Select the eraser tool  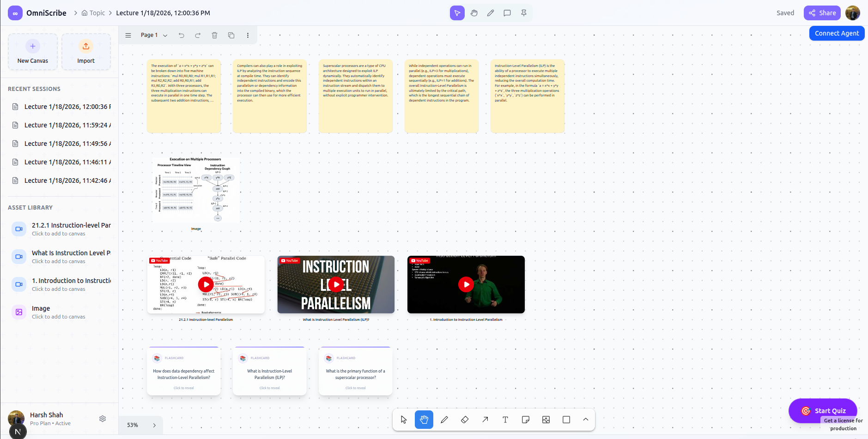(x=465, y=420)
